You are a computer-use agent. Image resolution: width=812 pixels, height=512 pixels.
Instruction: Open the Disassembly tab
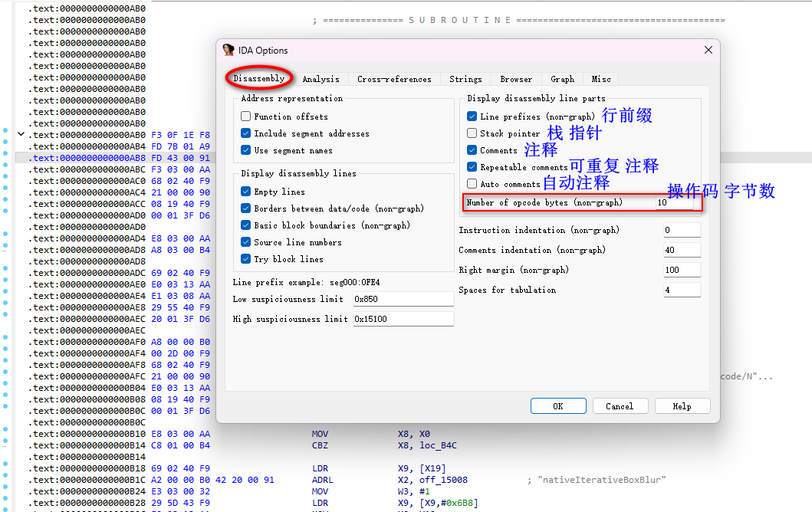[259, 78]
